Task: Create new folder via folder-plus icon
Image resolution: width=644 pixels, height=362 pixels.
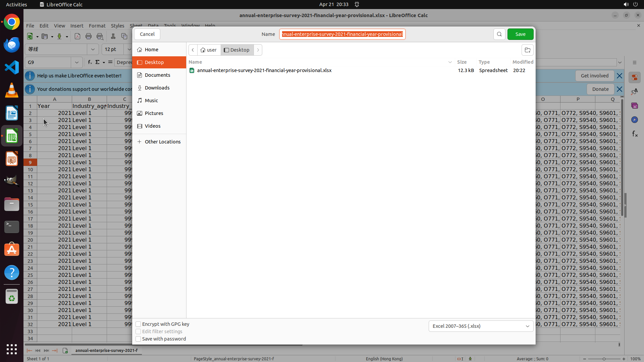Action: [x=527, y=50]
